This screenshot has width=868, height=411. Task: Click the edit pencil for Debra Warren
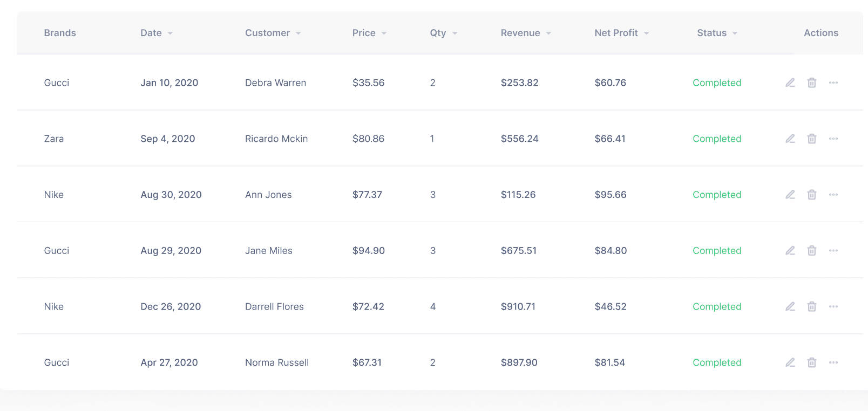(790, 83)
